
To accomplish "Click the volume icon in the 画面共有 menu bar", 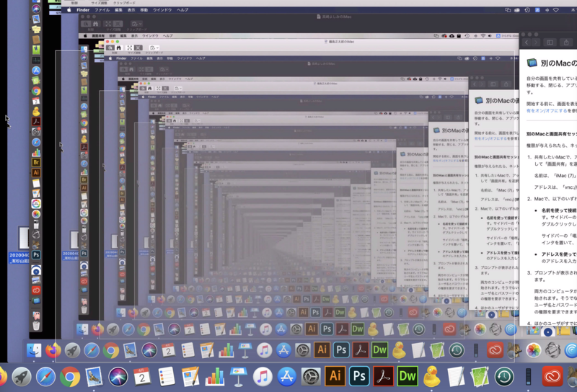I will (490, 36).
